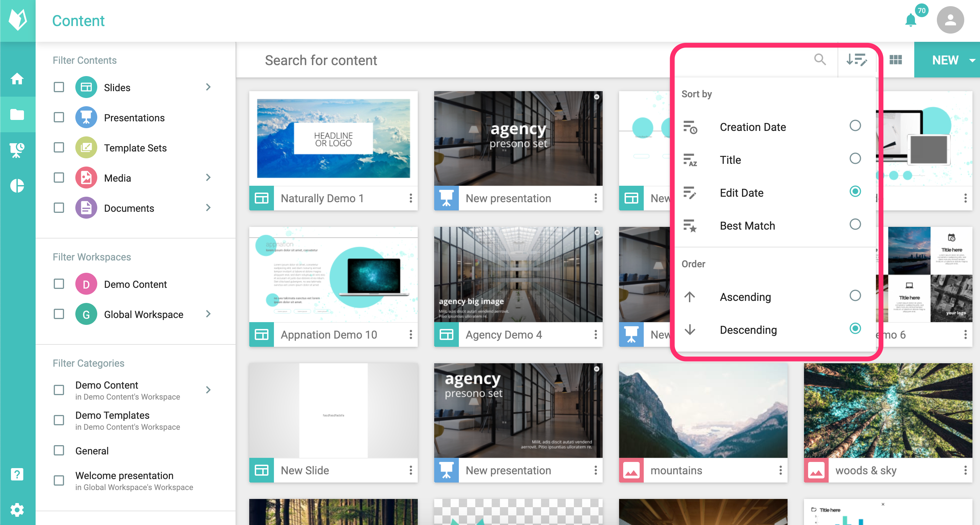Select Descending order

(x=774, y=330)
